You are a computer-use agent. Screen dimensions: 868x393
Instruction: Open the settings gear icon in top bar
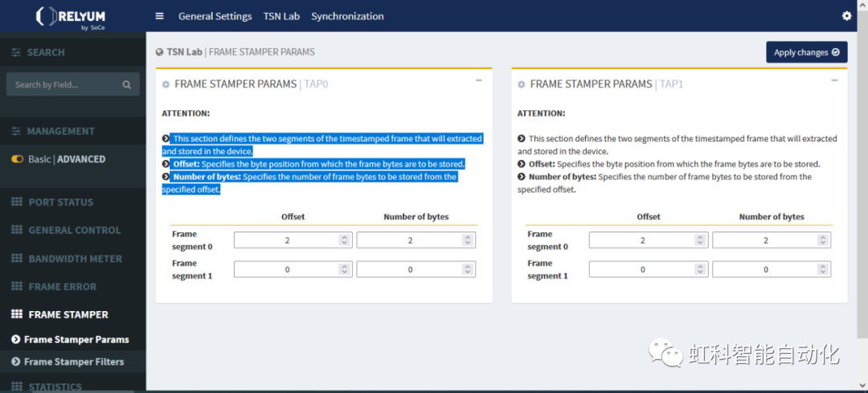[x=846, y=16]
